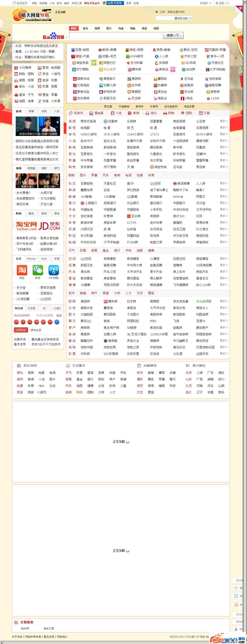247x644 pixels.
Task: Switch search to the 地图 tab
Action: [156, 28]
